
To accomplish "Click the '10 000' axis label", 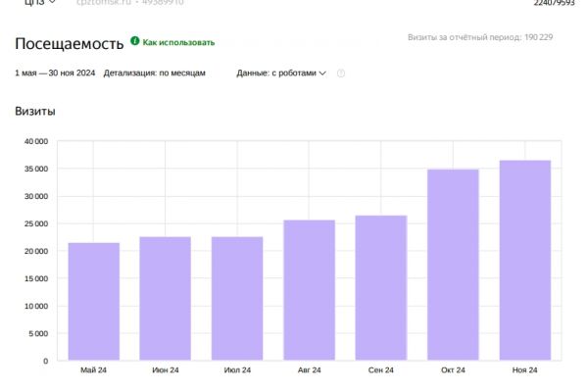I will coord(36,306).
